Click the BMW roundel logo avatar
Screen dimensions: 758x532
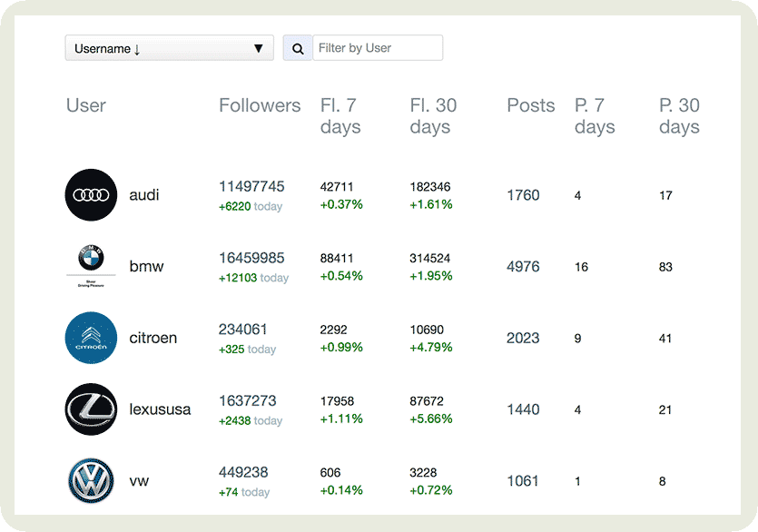(91, 266)
